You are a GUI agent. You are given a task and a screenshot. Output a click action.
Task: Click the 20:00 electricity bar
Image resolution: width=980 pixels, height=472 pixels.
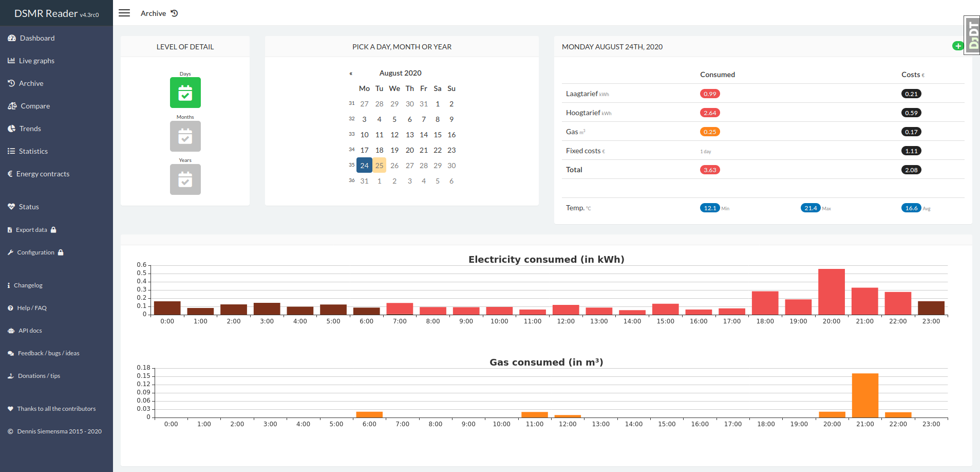832,292
